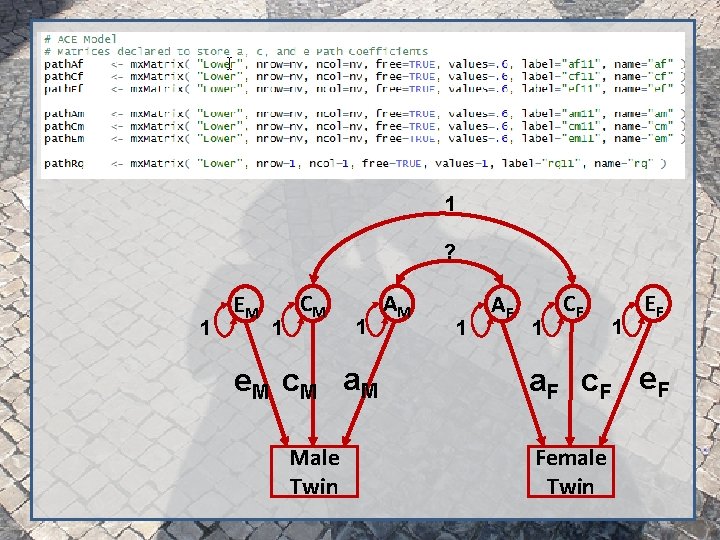Click the '# ACE Model' comment line
720x540 pixels.
point(80,39)
